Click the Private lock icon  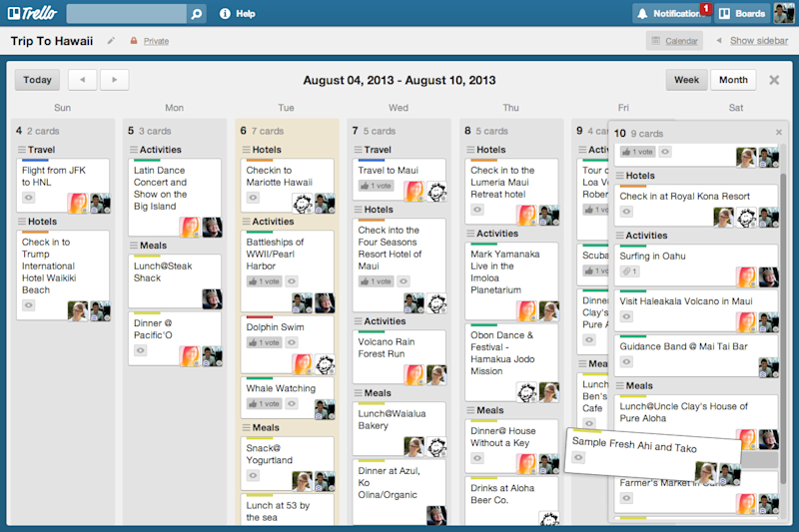[x=134, y=41]
